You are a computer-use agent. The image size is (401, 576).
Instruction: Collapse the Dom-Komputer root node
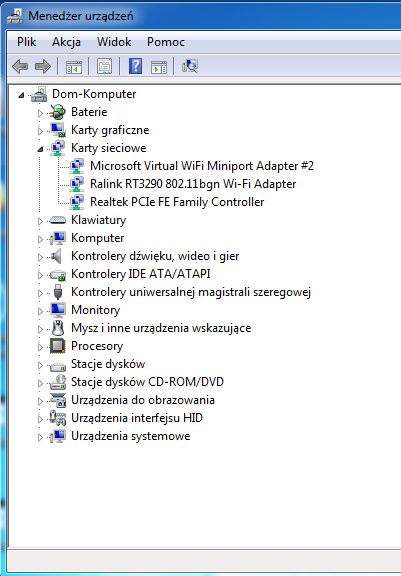[21, 95]
